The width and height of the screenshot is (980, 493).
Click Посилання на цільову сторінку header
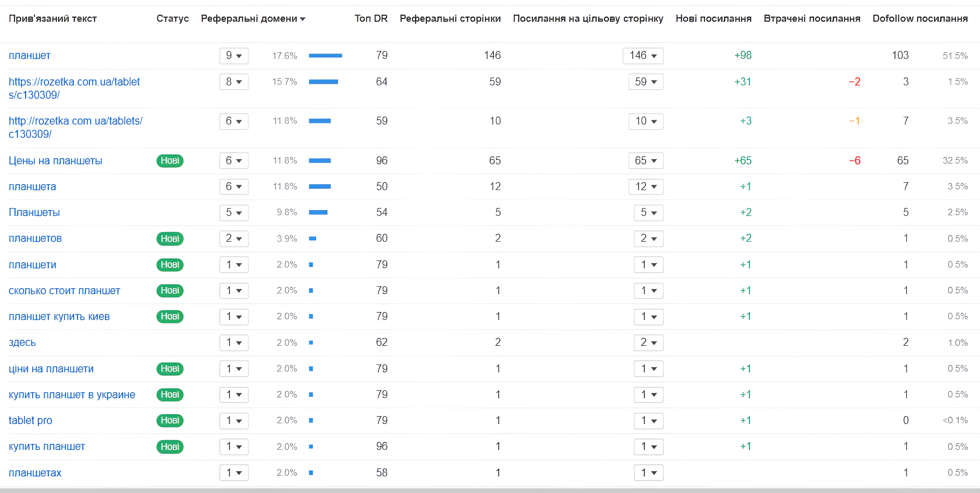pos(588,18)
